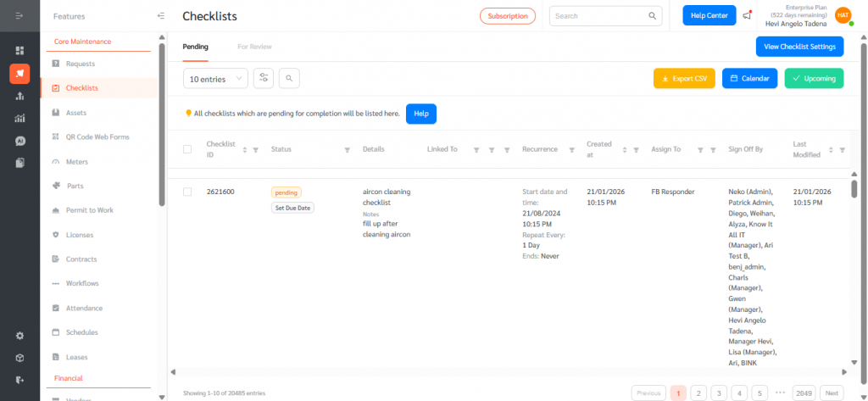Click the table search magnifier icon
868x401 pixels.
click(x=289, y=78)
